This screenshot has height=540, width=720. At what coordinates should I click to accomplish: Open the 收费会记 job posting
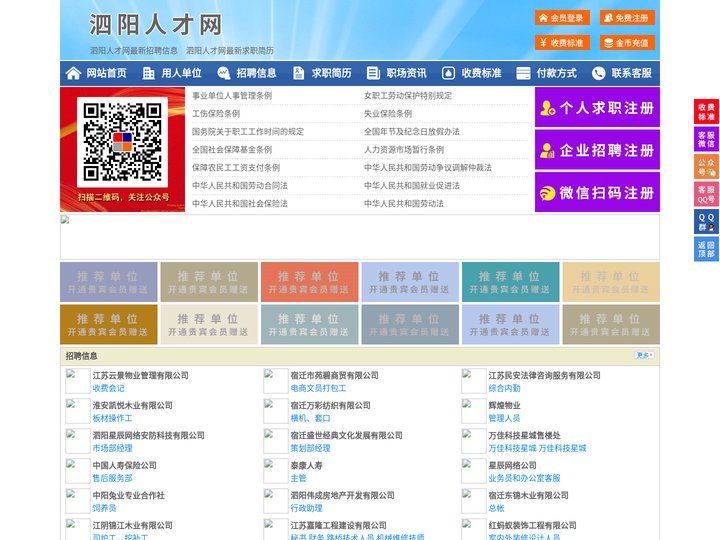tap(108, 388)
